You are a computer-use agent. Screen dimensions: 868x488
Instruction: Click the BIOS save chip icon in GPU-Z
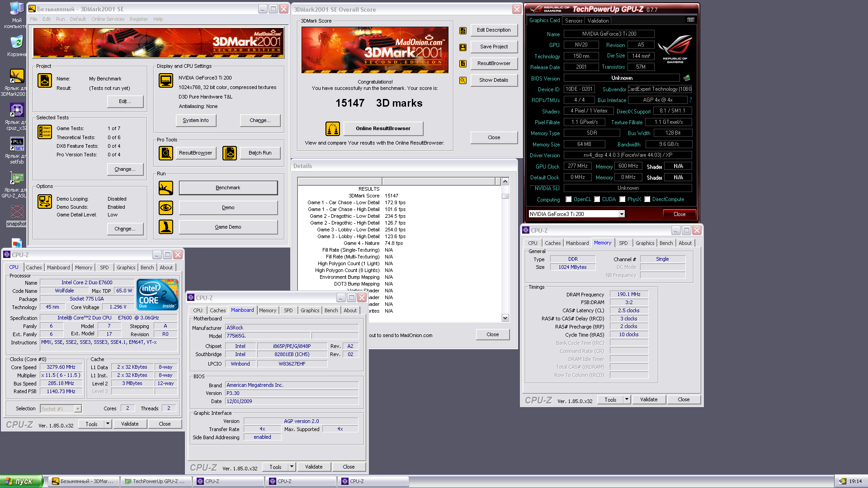pyautogui.click(x=687, y=78)
